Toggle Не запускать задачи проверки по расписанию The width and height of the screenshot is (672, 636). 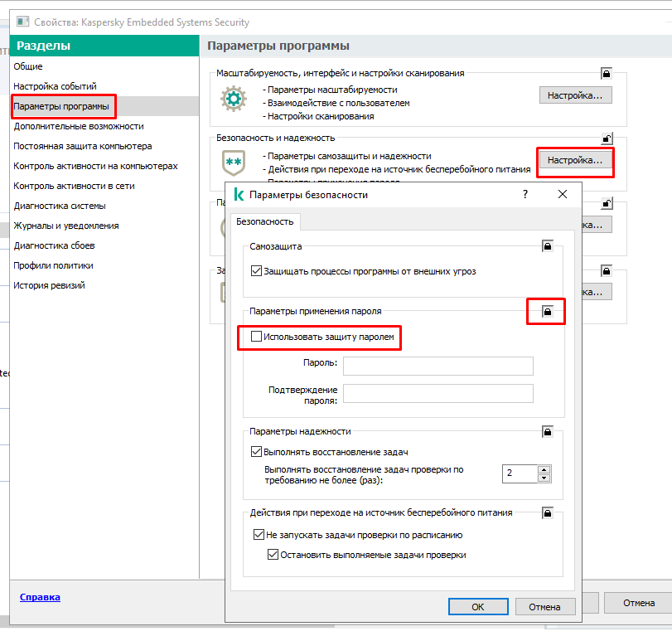[x=259, y=535]
